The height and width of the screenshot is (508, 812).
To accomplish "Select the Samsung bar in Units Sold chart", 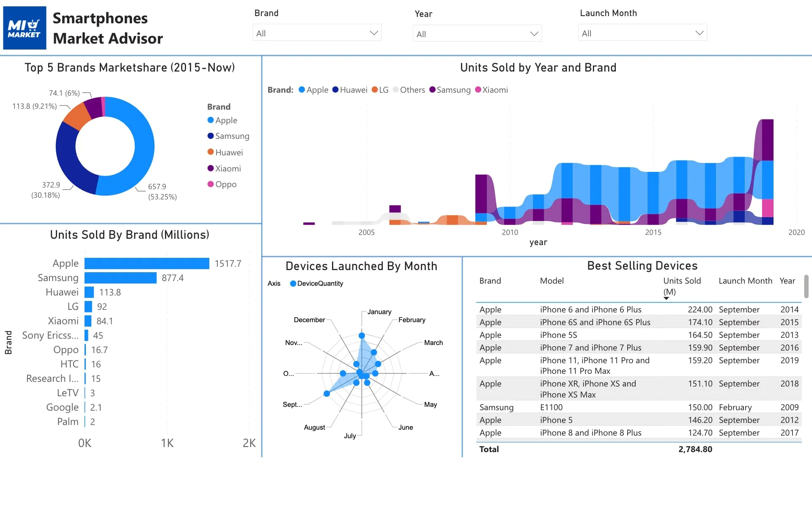I will click(x=121, y=278).
